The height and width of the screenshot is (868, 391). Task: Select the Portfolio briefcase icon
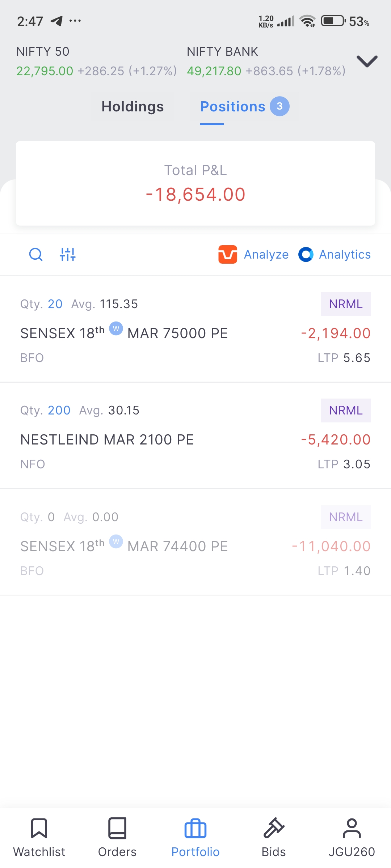pyautogui.click(x=195, y=829)
